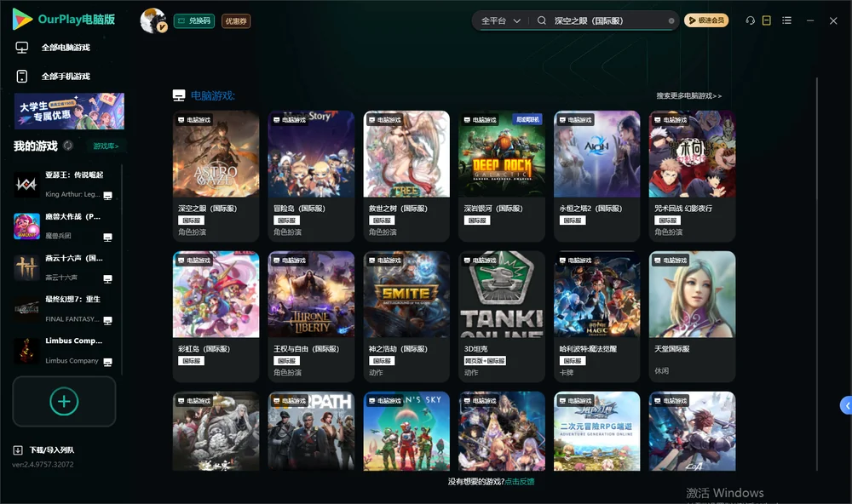Click the yellow mini-window icon in the title bar
Image resolution: width=852 pixels, height=504 pixels.
pos(766,20)
